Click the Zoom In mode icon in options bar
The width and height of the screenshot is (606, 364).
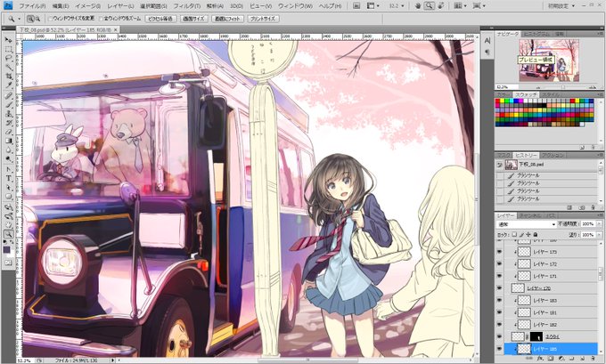pos(30,19)
